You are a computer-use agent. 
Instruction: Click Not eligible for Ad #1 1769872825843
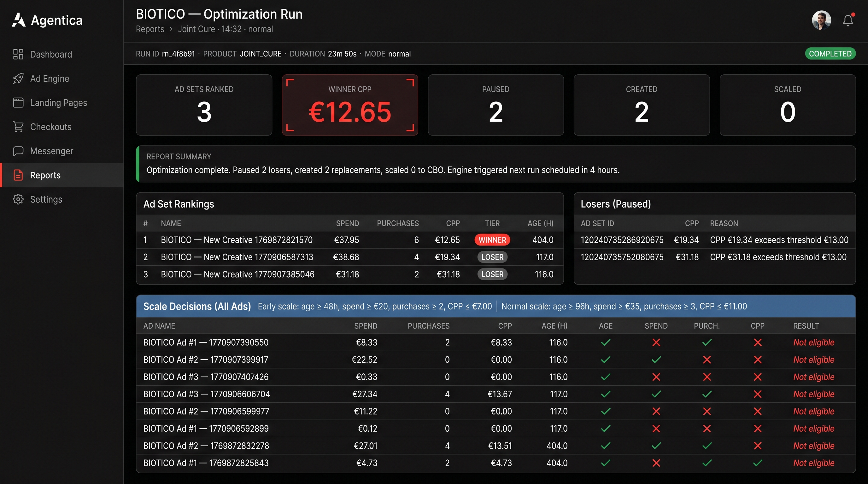tap(814, 463)
